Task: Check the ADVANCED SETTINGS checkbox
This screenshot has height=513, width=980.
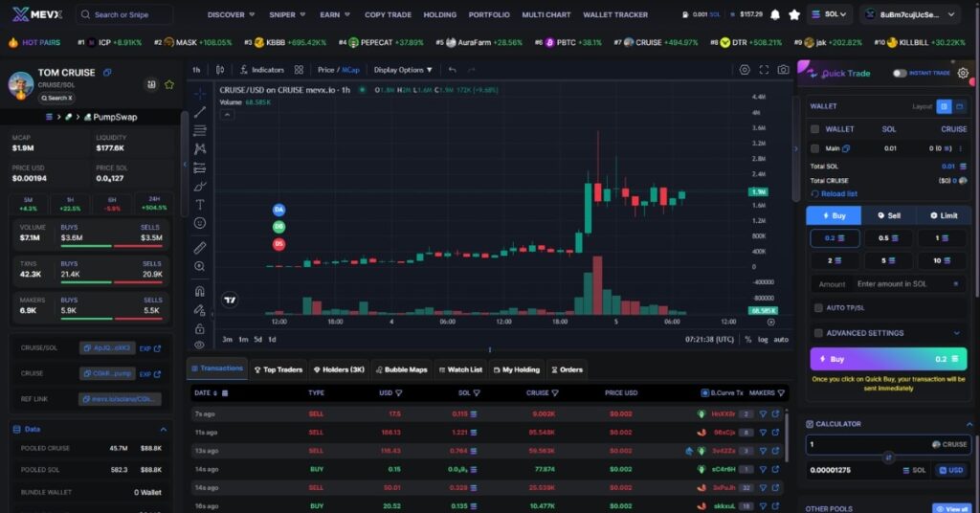Action: point(818,333)
